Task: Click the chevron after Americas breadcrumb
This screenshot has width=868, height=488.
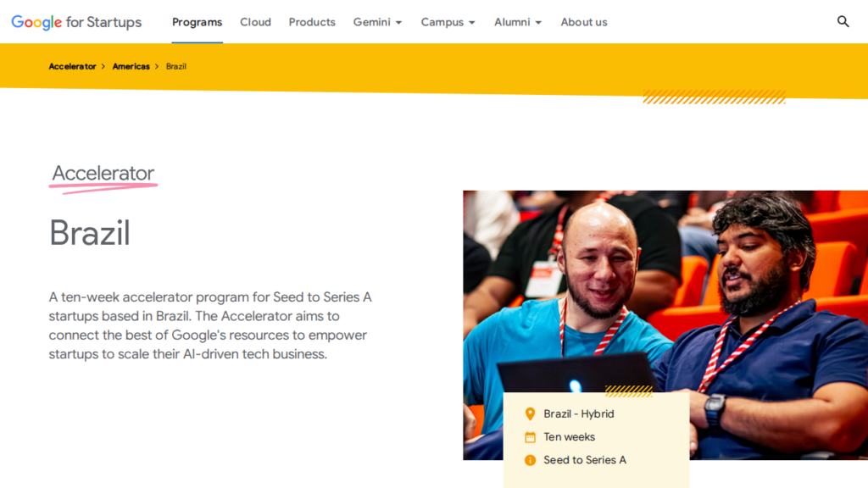Action: (157, 66)
